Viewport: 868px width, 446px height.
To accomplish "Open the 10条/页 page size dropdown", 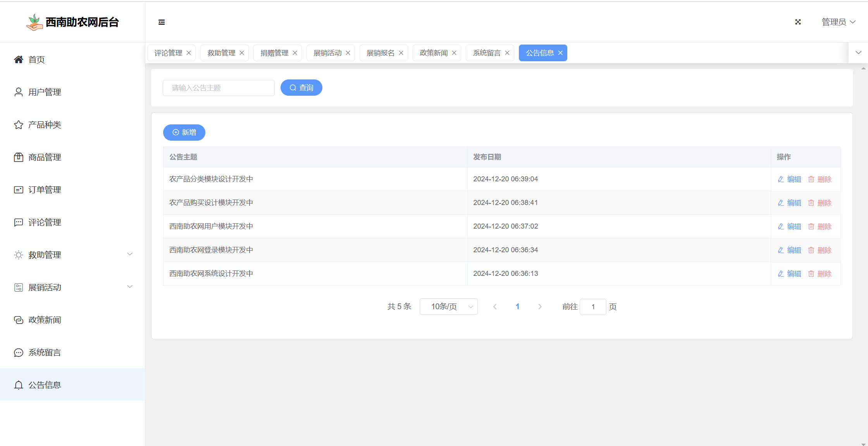I will coord(448,307).
